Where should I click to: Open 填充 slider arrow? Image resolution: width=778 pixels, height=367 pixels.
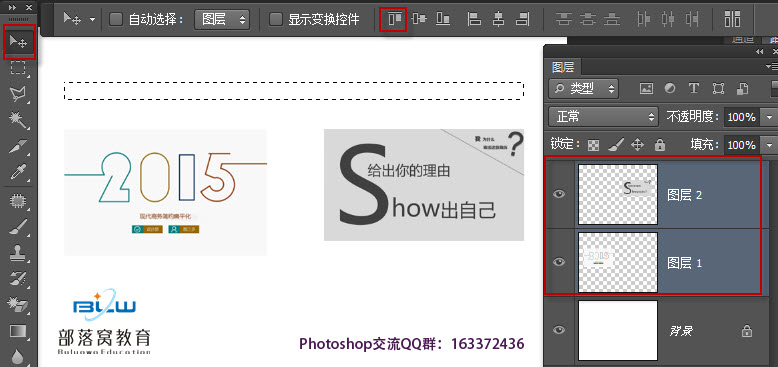coord(769,145)
